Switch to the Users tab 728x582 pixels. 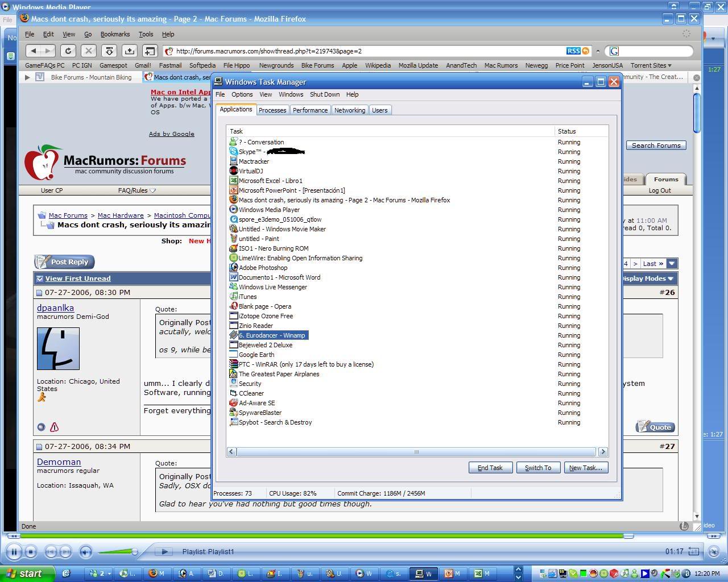pos(380,110)
